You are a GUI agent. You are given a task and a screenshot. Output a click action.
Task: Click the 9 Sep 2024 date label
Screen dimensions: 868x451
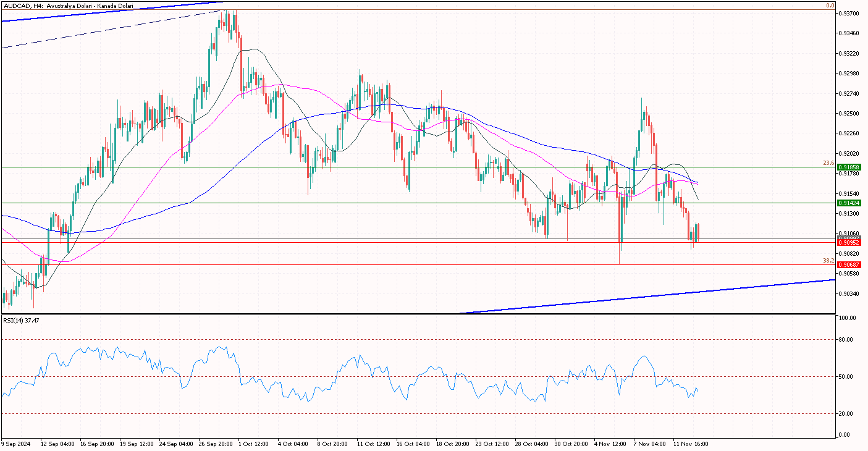coord(17,444)
